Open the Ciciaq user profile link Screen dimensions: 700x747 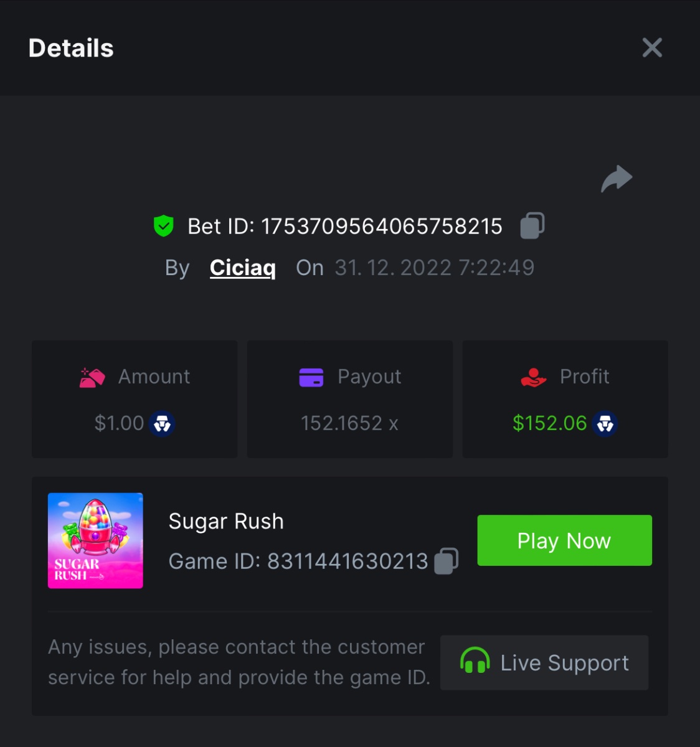(242, 268)
